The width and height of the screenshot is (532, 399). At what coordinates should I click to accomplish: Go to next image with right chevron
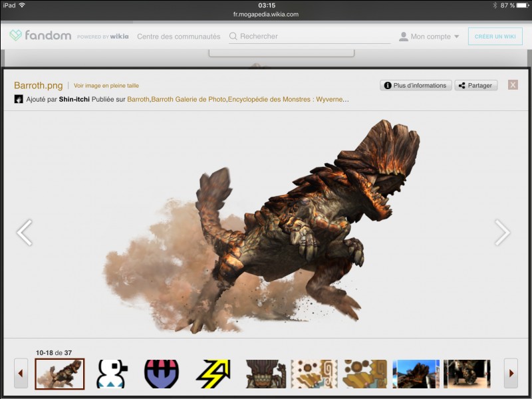[x=502, y=232]
